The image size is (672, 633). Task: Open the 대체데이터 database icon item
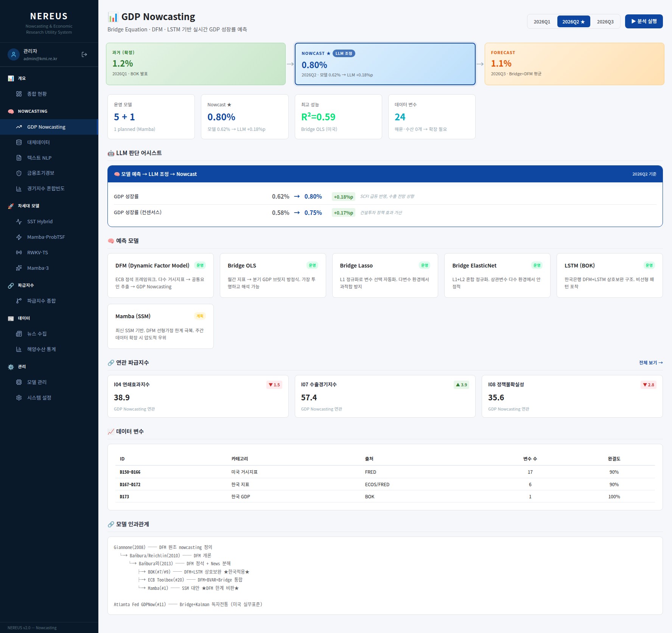click(x=19, y=142)
